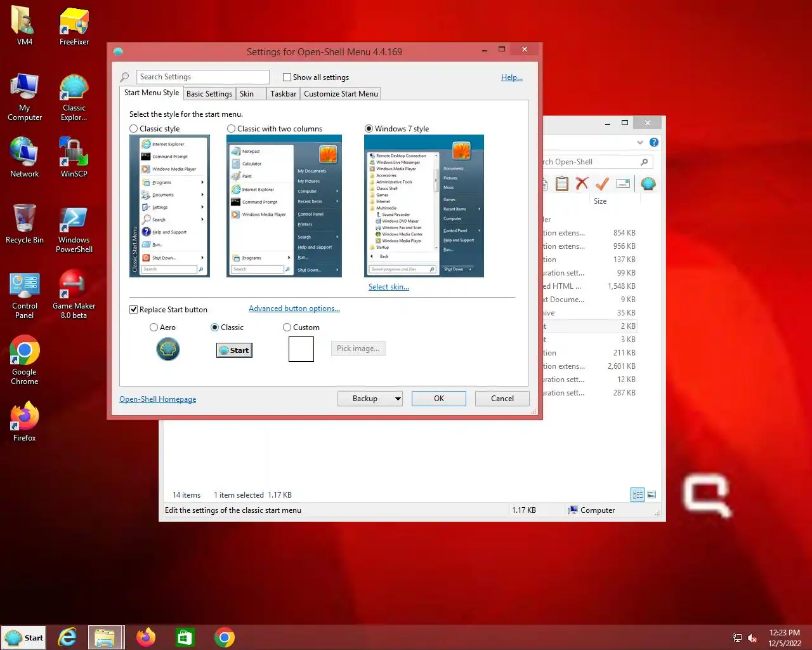Image resolution: width=812 pixels, height=650 pixels.
Task: Choose the Aero start button option
Action: [x=154, y=328]
